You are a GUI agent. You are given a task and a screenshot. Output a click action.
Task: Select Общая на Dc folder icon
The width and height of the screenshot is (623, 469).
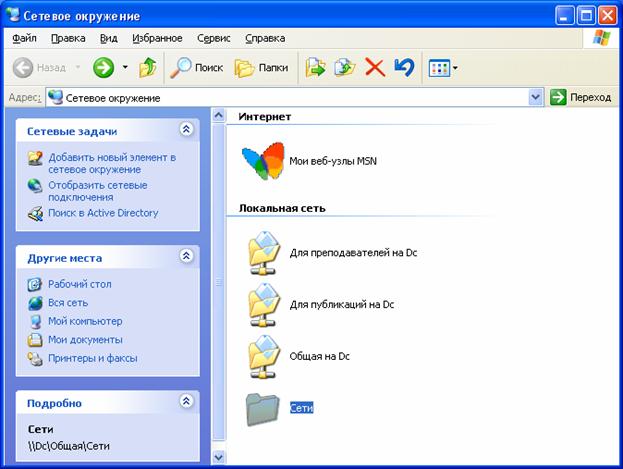pyautogui.click(x=264, y=357)
